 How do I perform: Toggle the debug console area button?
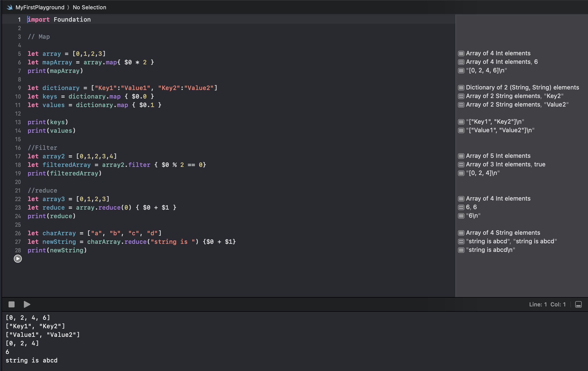click(x=578, y=304)
